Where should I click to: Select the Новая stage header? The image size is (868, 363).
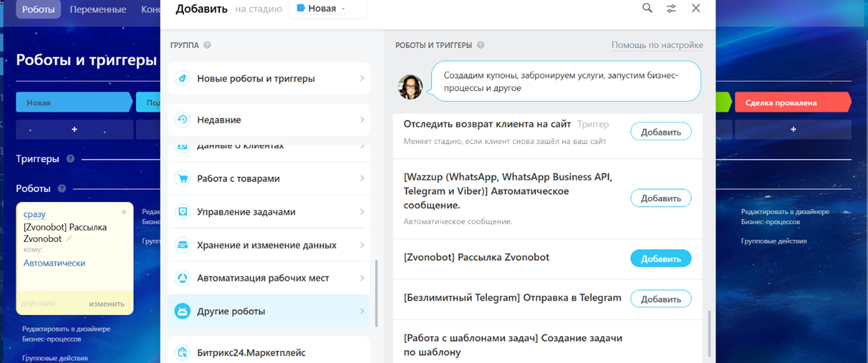pyautogui.click(x=74, y=103)
